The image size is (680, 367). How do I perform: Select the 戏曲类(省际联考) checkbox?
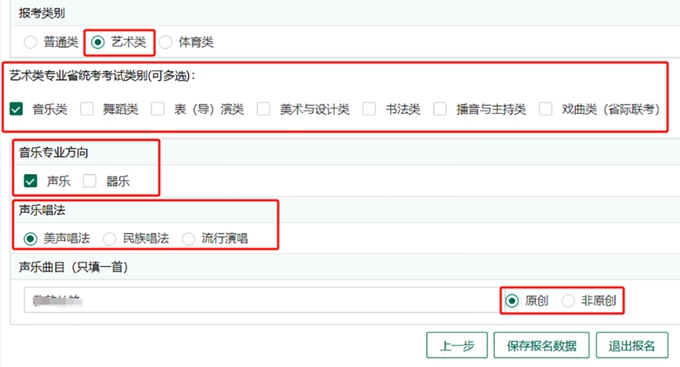[x=546, y=109]
